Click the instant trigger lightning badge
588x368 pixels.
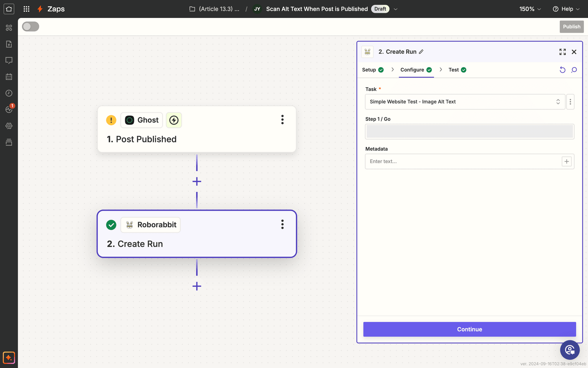pos(174,120)
